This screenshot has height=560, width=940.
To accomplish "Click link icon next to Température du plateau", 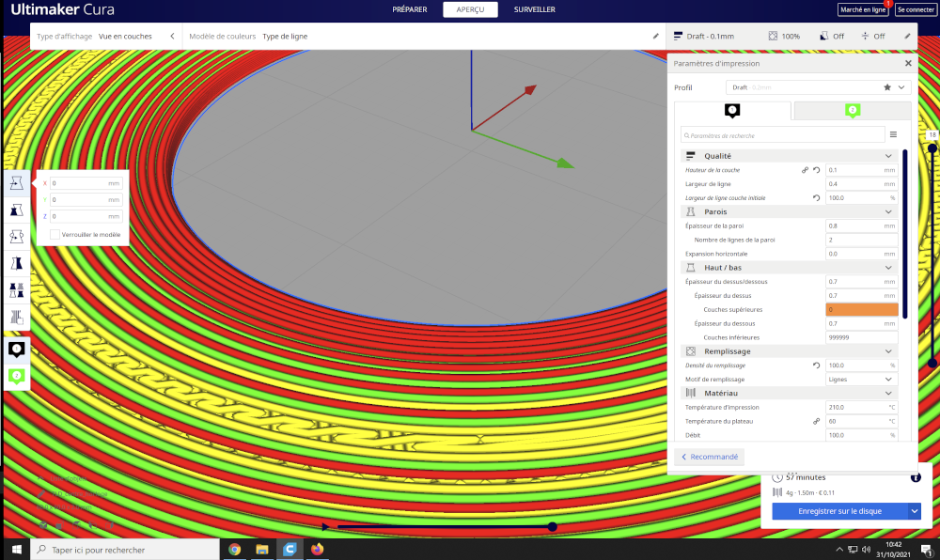I will pyautogui.click(x=817, y=421).
